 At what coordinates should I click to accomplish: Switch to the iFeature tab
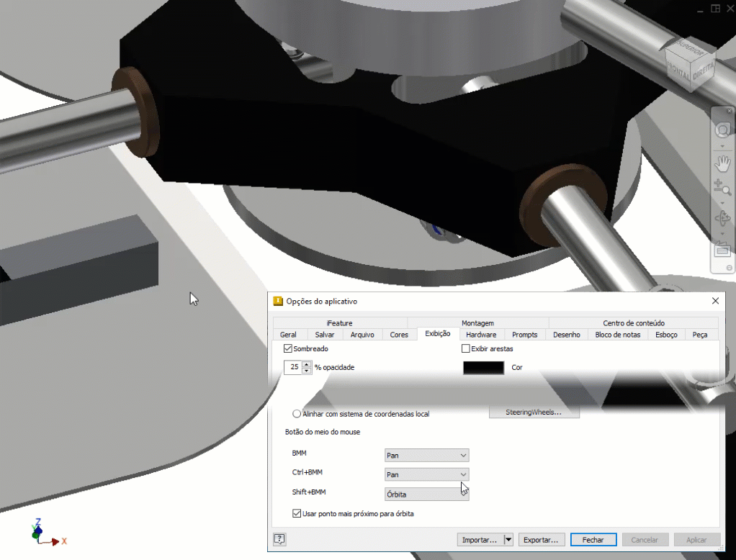(x=340, y=323)
